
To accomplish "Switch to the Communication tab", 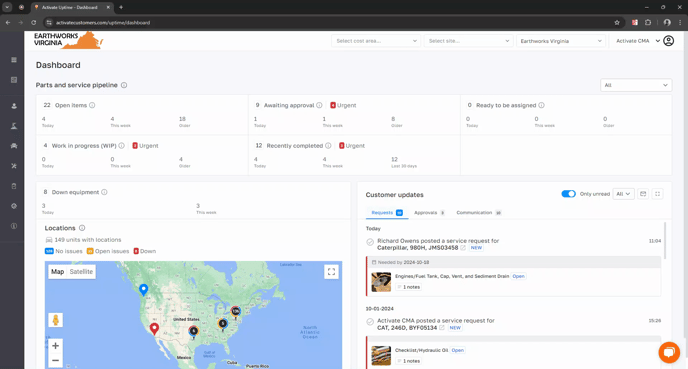I will tap(479, 213).
